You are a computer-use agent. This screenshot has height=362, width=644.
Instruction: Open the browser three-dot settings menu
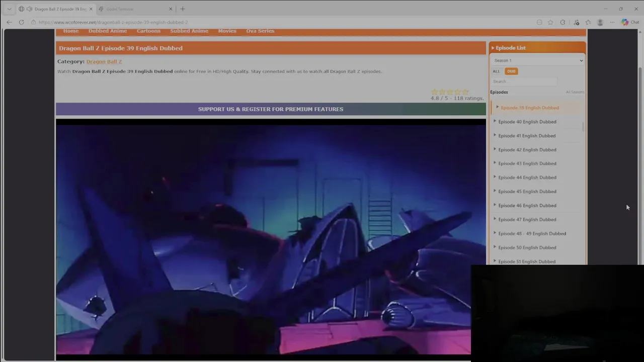[x=612, y=22]
